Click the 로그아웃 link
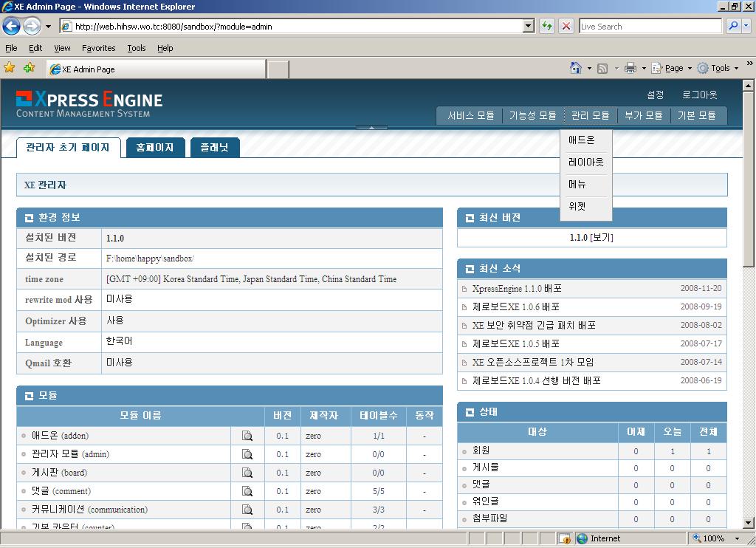756x548 pixels. point(700,95)
